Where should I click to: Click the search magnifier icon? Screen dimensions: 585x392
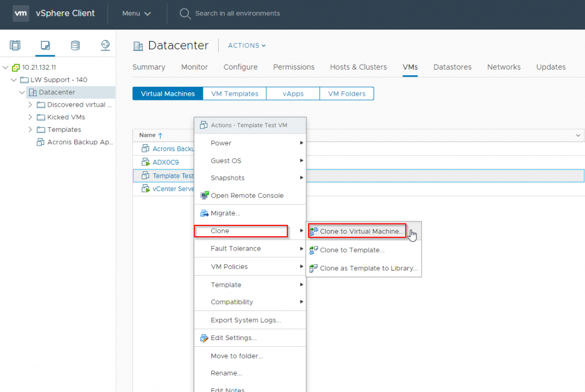click(185, 13)
